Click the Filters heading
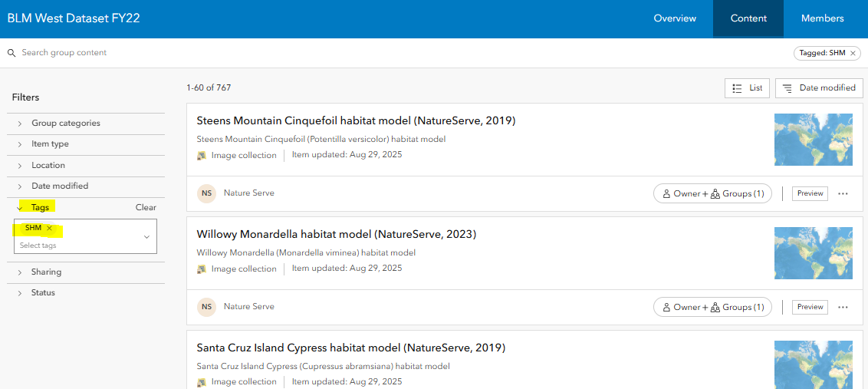Screen dimensions: 868x389 click(25, 97)
